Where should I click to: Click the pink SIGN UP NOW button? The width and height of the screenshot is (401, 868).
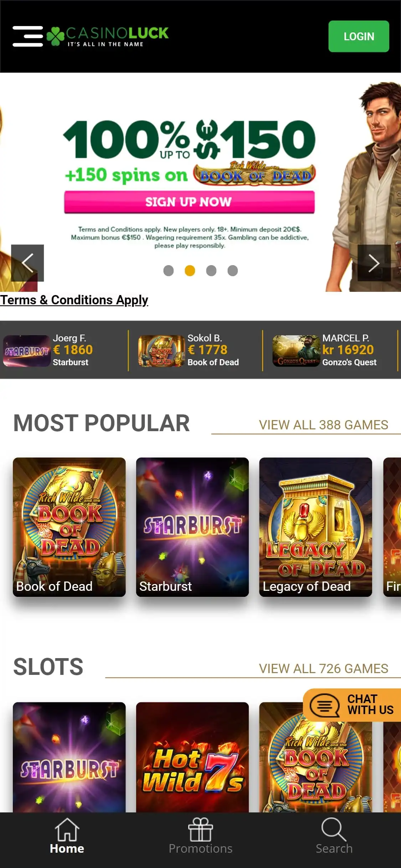click(189, 202)
